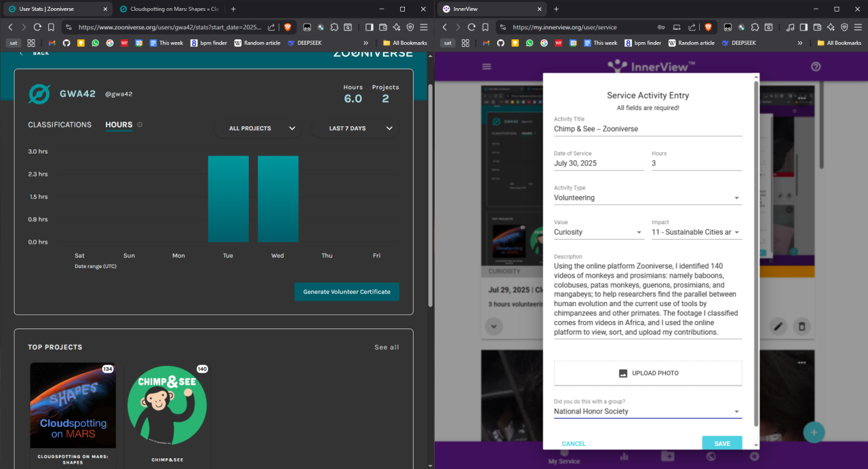The height and width of the screenshot is (469, 868).
Task: Open the group dropdown showing National Honor Society
Action: [x=647, y=411]
